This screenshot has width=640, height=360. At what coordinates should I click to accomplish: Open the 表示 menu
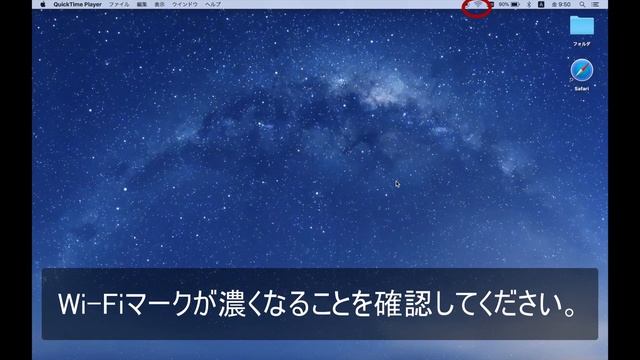159,4
